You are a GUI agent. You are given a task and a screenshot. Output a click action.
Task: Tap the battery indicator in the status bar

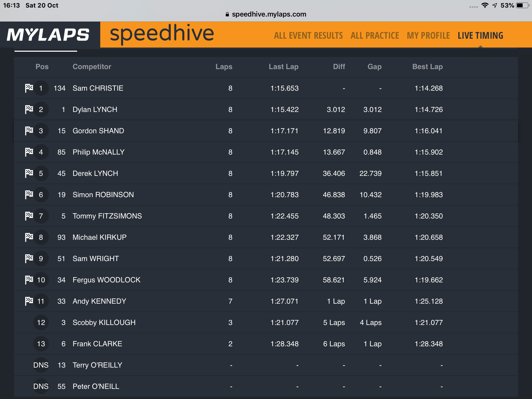(522, 5)
